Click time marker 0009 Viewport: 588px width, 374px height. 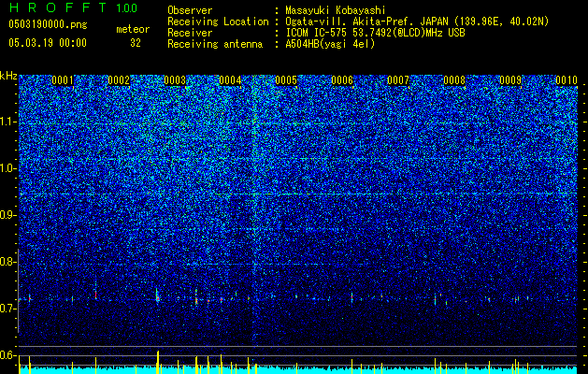(x=510, y=80)
